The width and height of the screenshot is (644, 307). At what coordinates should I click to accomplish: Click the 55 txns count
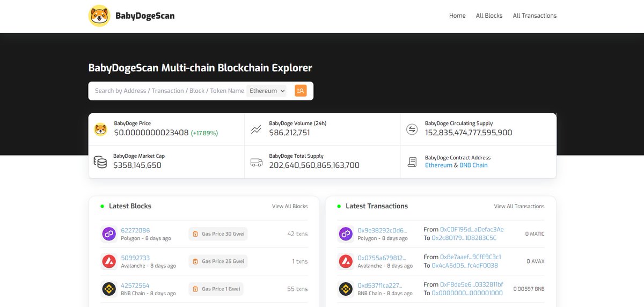point(298,289)
